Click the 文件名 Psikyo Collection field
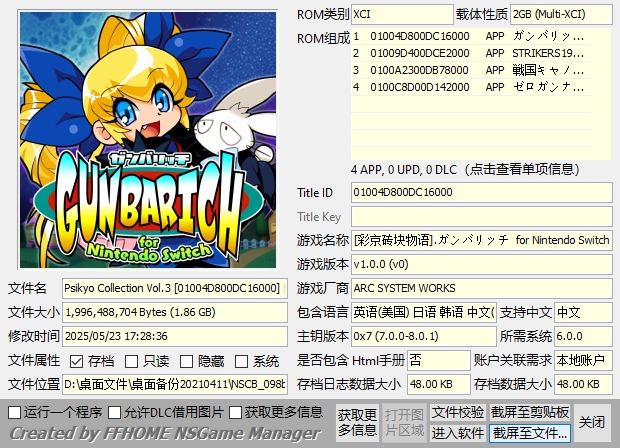The image size is (620, 448). coord(174,288)
